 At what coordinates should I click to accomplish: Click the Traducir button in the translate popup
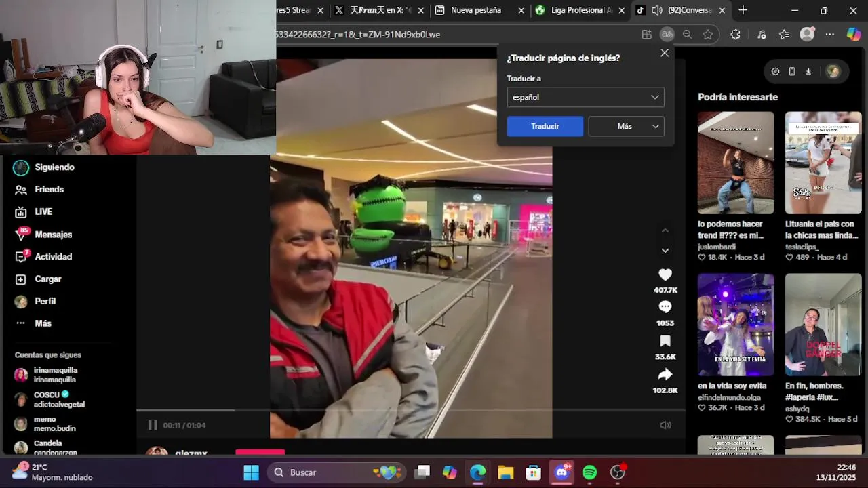[x=545, y=126]
